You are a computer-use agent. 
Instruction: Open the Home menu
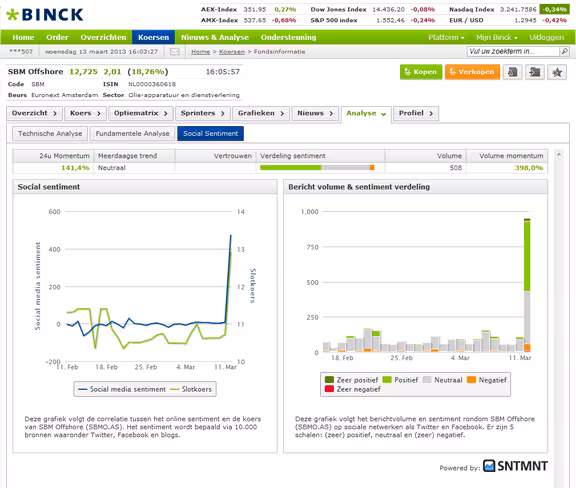pos(23,37)
